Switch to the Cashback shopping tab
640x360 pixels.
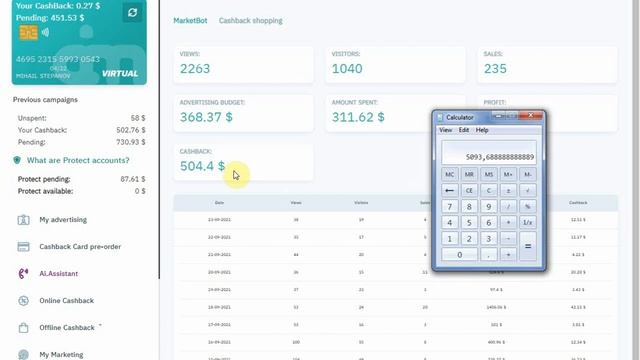pos(251,20)
